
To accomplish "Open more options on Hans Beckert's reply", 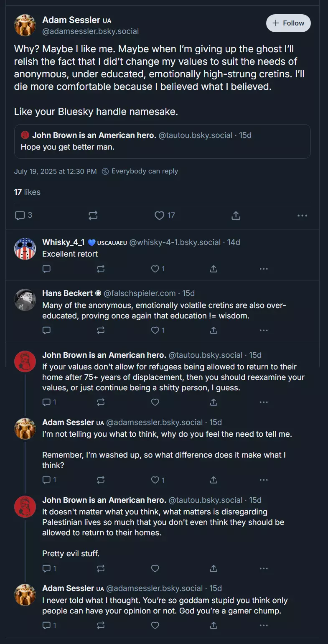I will [264, 331].
